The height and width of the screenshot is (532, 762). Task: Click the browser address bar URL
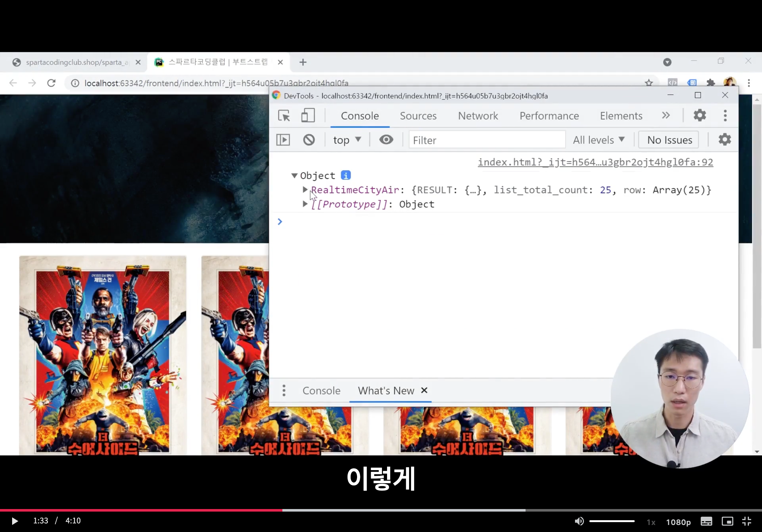[x=216, y=83]
